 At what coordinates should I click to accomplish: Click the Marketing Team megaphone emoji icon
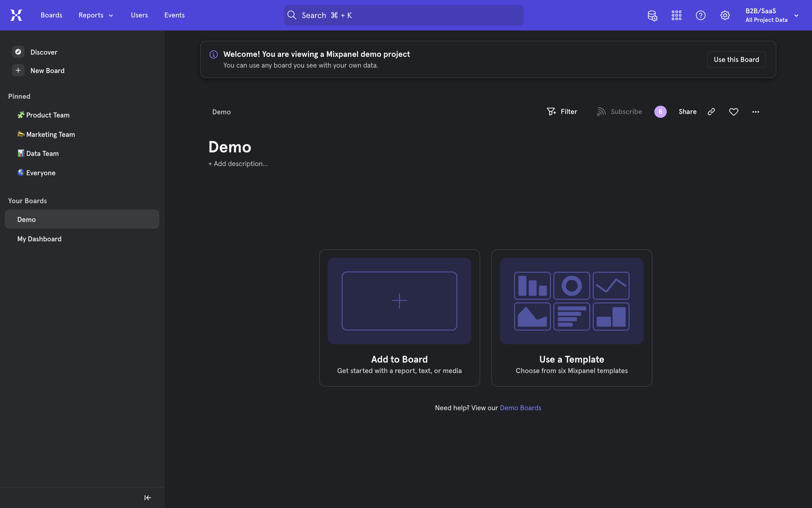[x=21, y=134]
